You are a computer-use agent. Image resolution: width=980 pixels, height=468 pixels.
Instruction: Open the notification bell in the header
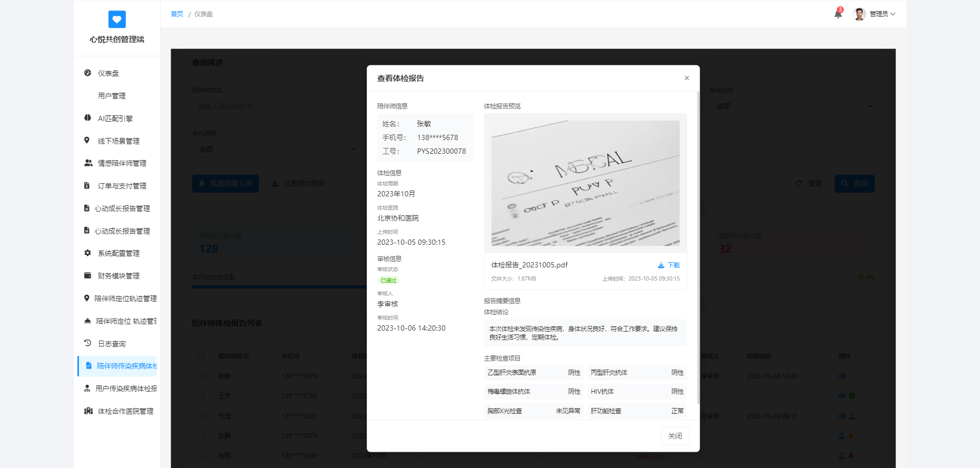coord(838,14)
